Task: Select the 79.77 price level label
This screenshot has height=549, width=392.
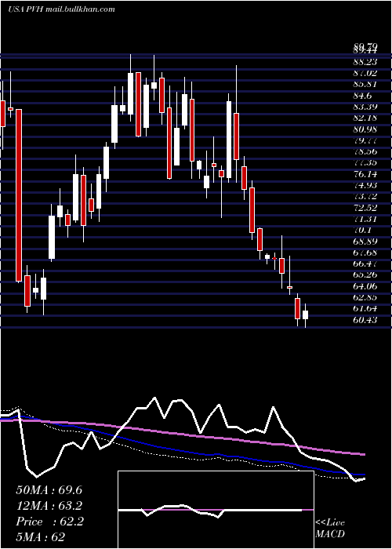Action: [x=365, y=140]
